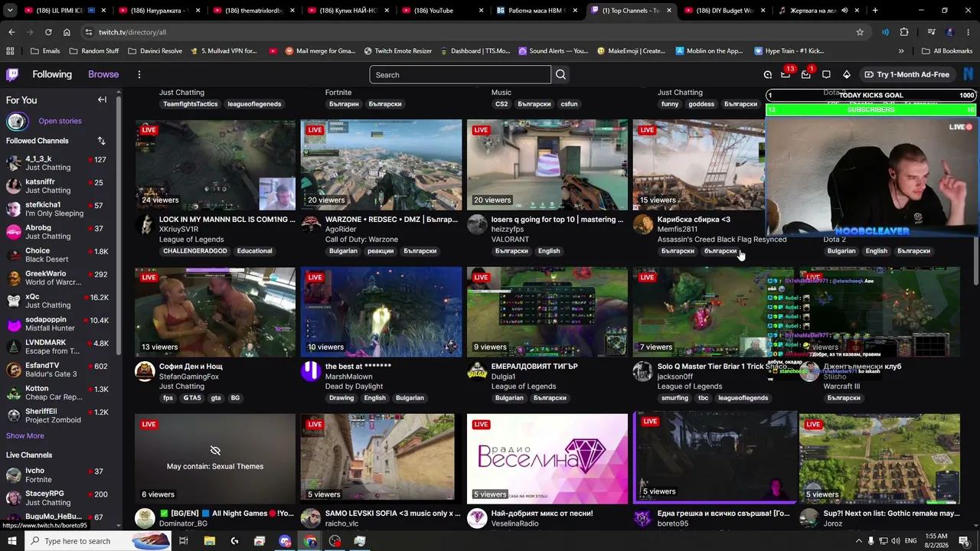
Task: Switch input language via ENG indicator
Action: [910, 541]
